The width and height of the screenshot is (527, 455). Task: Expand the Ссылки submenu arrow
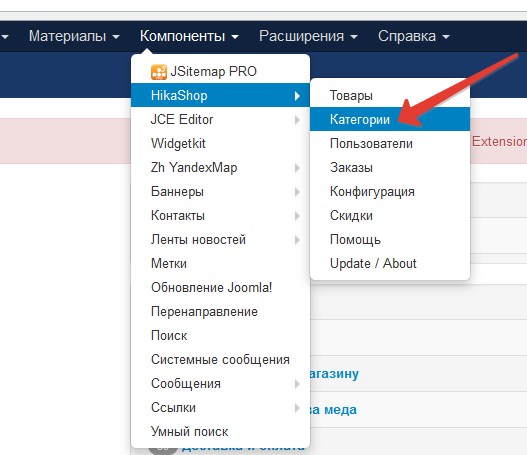(297, 408)
